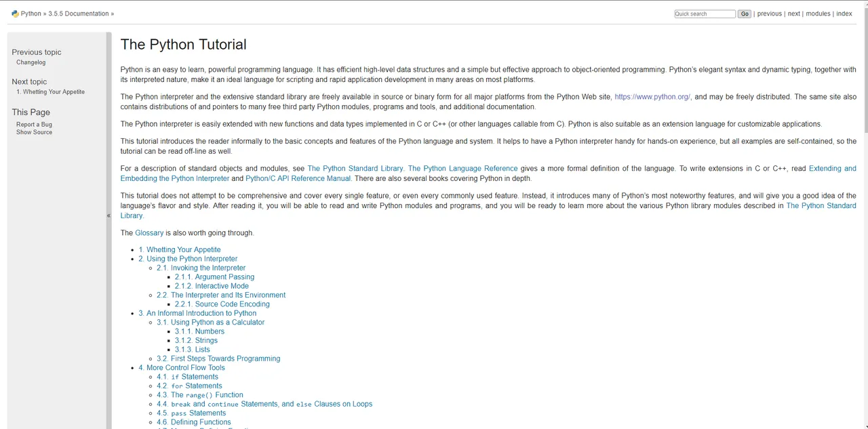This screenshot has height=429, width=868.
Task: Open the next page link in header
Action: point(794,14)
